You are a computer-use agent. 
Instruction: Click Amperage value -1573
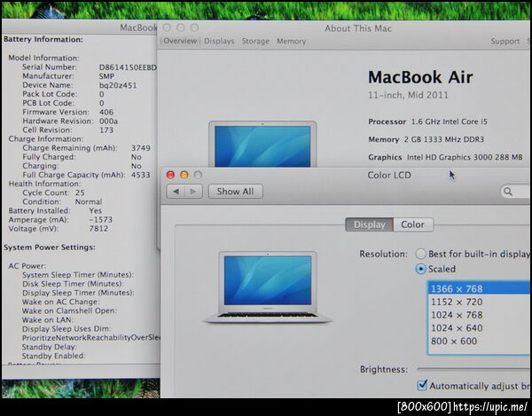coord(101,220)
